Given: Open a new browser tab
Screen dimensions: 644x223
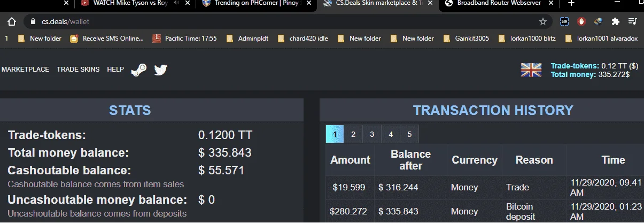Looking at the screenshot, I should (571, 3).
